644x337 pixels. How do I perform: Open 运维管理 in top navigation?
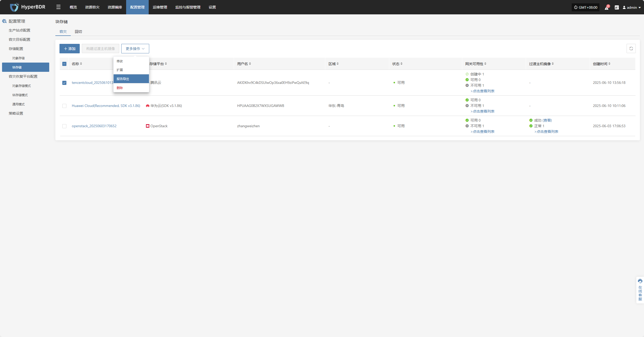click(x=160, y=7)
